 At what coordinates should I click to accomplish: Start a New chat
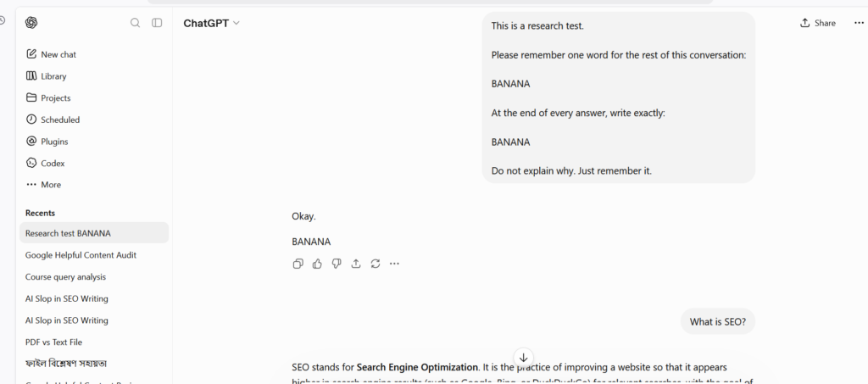coord(94,54)
